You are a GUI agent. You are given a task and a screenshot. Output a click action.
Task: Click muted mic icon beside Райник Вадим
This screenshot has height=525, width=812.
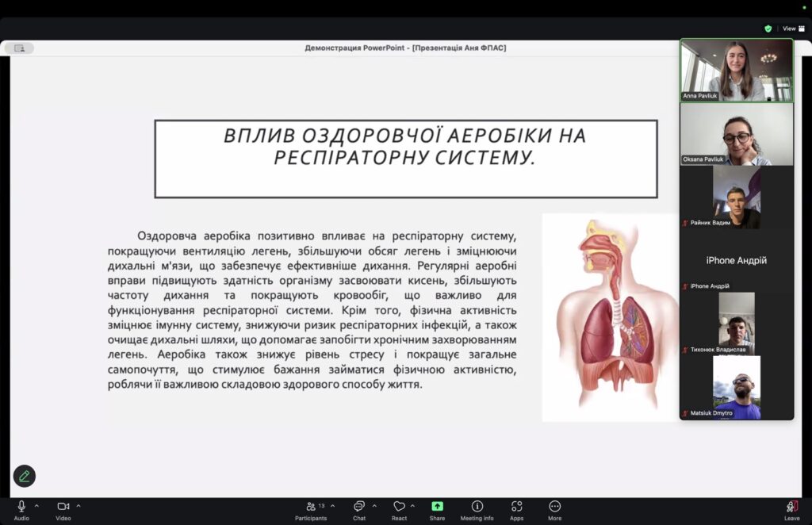(x=685, y=223)
